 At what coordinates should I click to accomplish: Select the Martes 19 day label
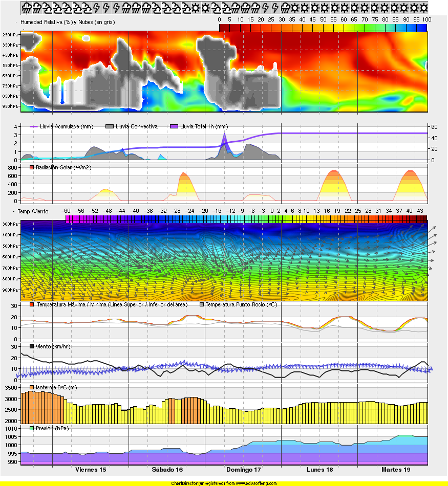(396, 470)
